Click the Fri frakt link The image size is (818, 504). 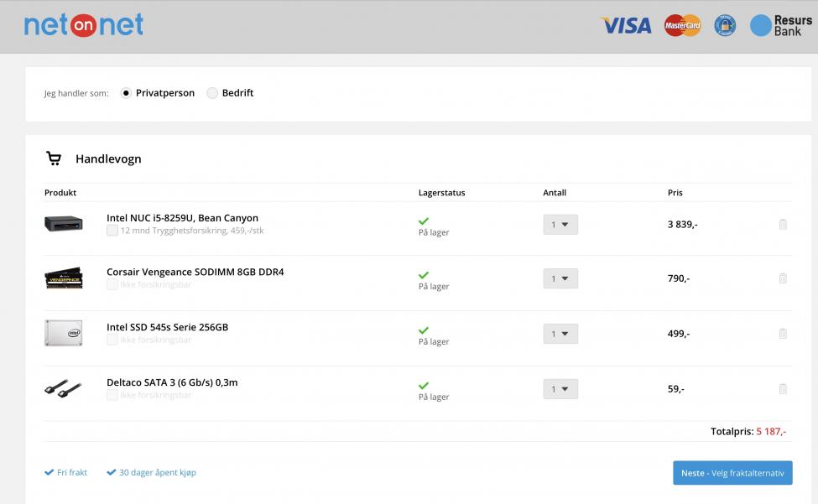click(x=72, y=472)
